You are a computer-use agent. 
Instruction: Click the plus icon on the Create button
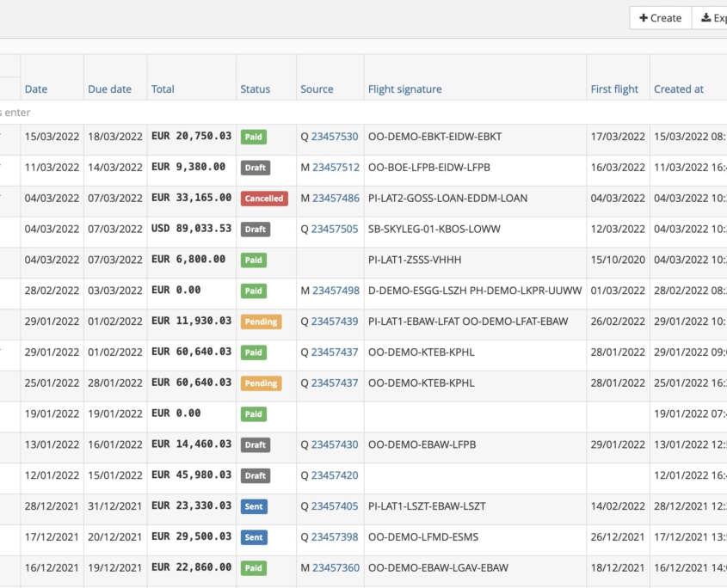point(645,17)
